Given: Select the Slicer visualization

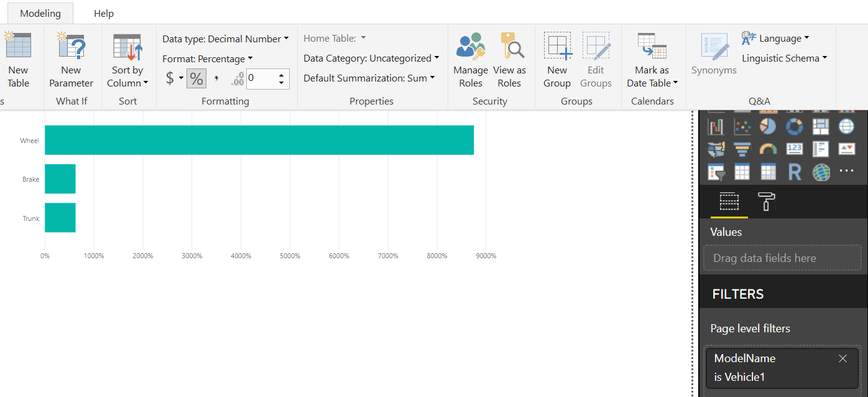Looking at the screenshot, I should click(x=716, y=171).
